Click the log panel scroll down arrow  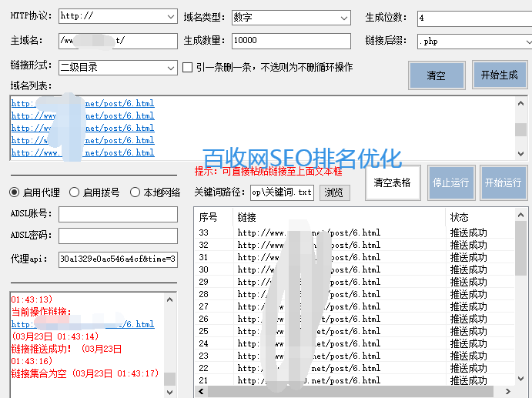(170, 393)
